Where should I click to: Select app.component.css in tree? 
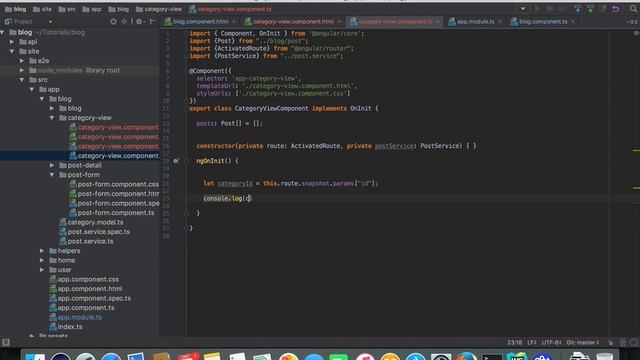tap(84, 279)
